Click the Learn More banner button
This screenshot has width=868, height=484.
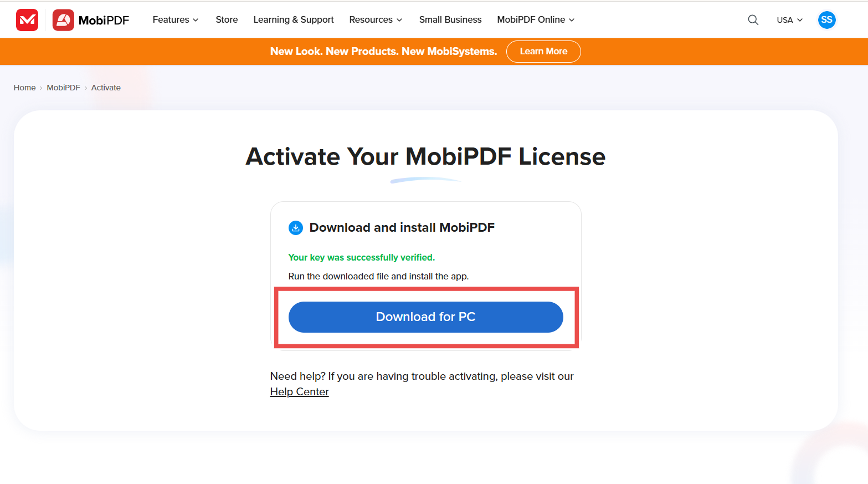543,52
